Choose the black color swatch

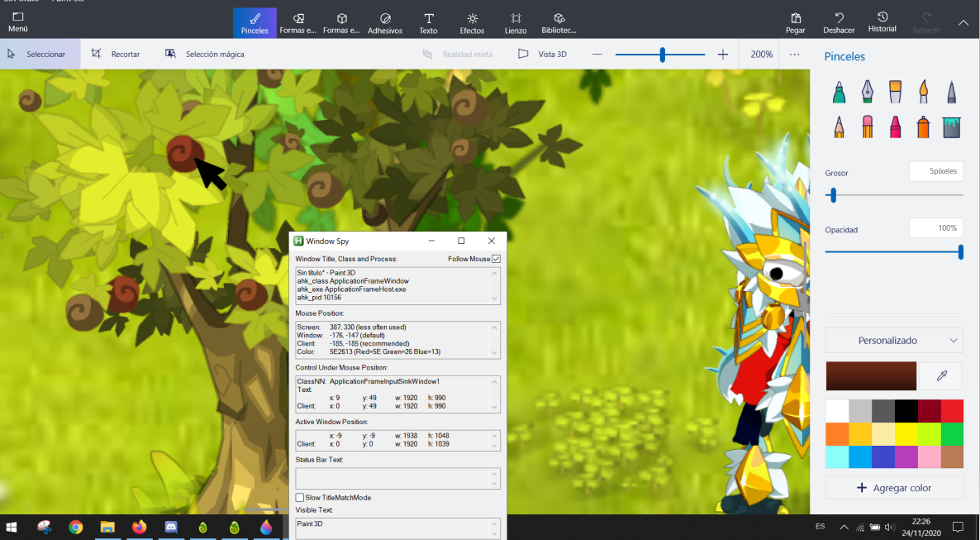906,411
